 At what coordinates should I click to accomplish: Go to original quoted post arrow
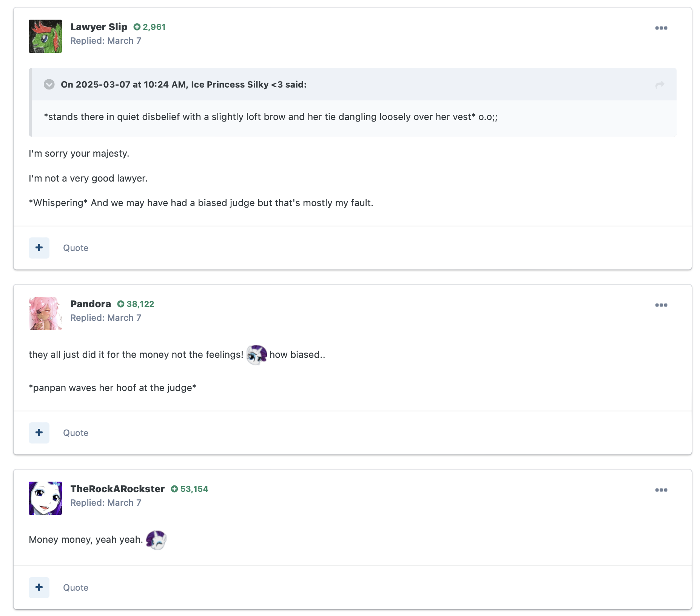click(x=660, y=85)
